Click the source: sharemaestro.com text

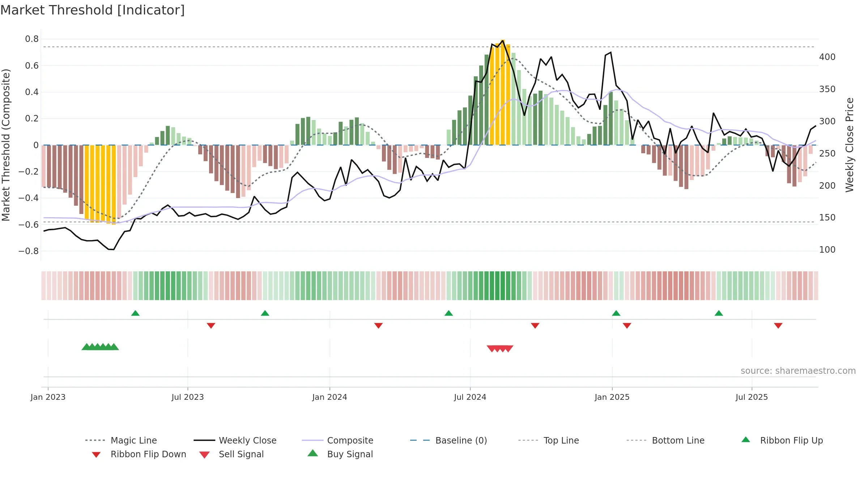click(798, 371)
